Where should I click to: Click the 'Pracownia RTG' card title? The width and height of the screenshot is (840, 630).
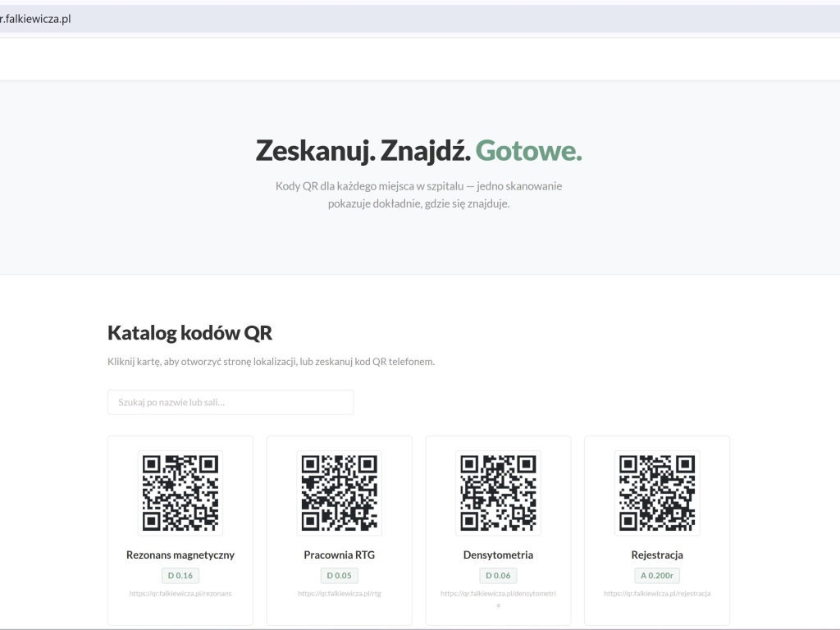tap(339, 555)
